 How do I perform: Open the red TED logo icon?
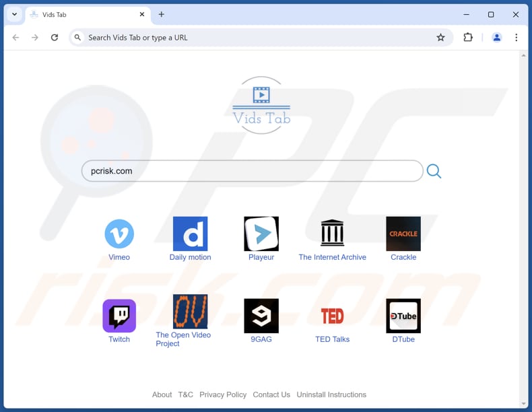point(332,316)
